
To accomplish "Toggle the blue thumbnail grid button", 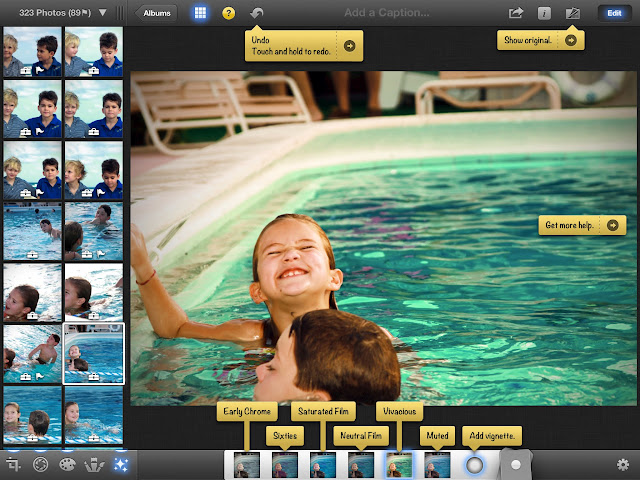I will tap(200, 14).
